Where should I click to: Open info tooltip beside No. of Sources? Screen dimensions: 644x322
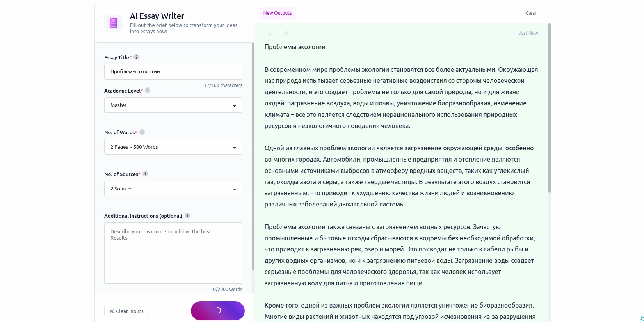click(x=145, y=174)
